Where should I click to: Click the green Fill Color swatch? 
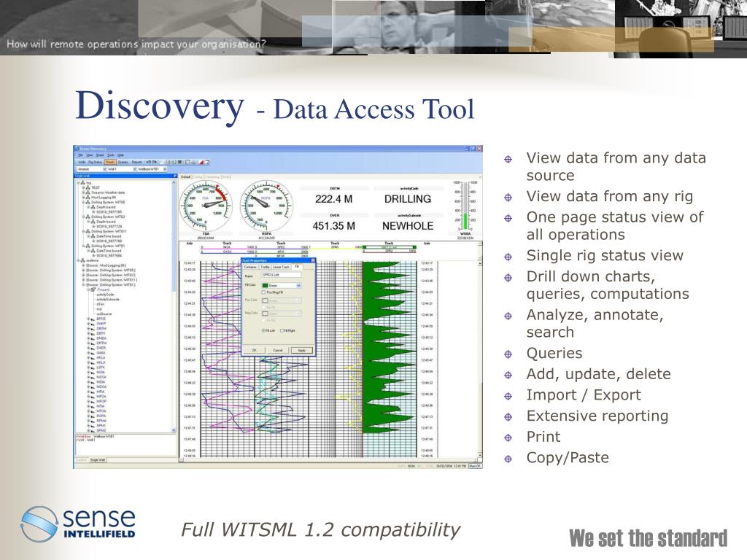tap(266, 286)
